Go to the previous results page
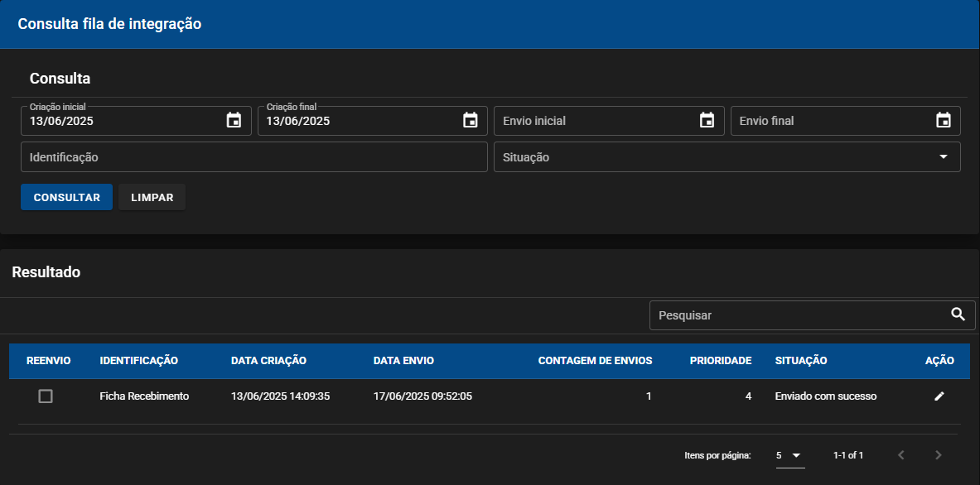 900,455
